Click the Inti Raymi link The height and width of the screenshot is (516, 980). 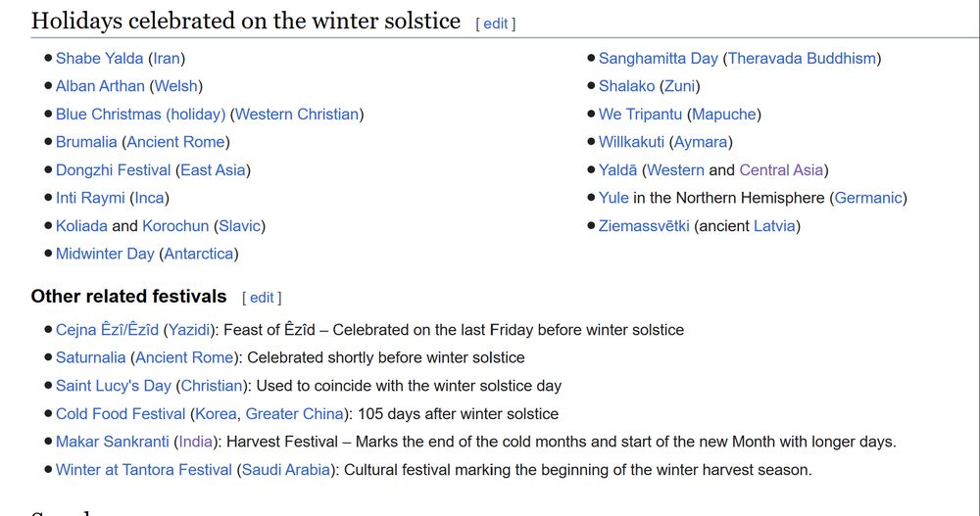pos(90,198)
